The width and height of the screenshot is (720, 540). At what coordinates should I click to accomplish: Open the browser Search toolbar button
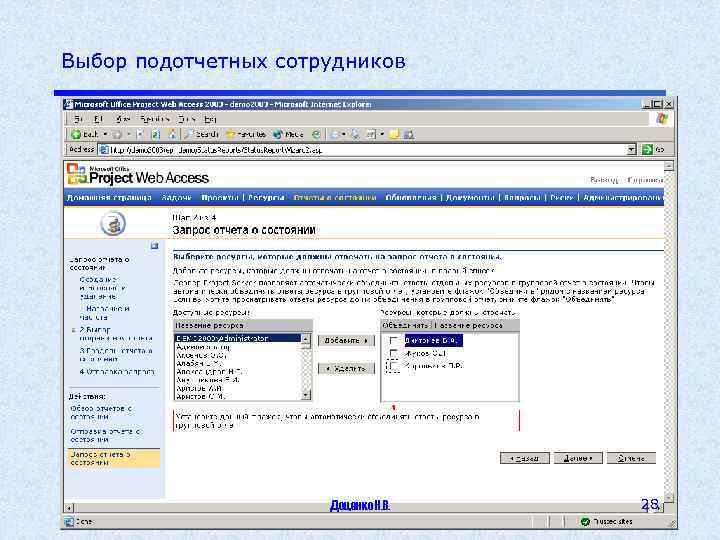click(201, 134)
